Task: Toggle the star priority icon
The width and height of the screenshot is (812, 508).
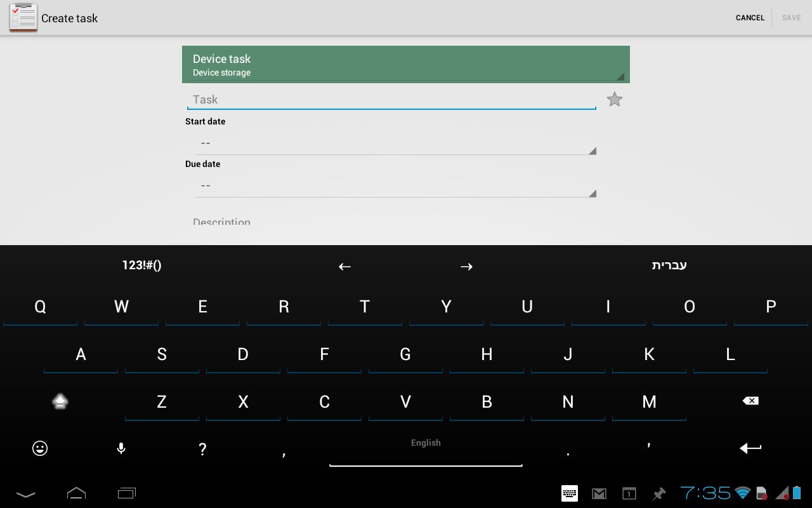Action: [x=614, y=100]
